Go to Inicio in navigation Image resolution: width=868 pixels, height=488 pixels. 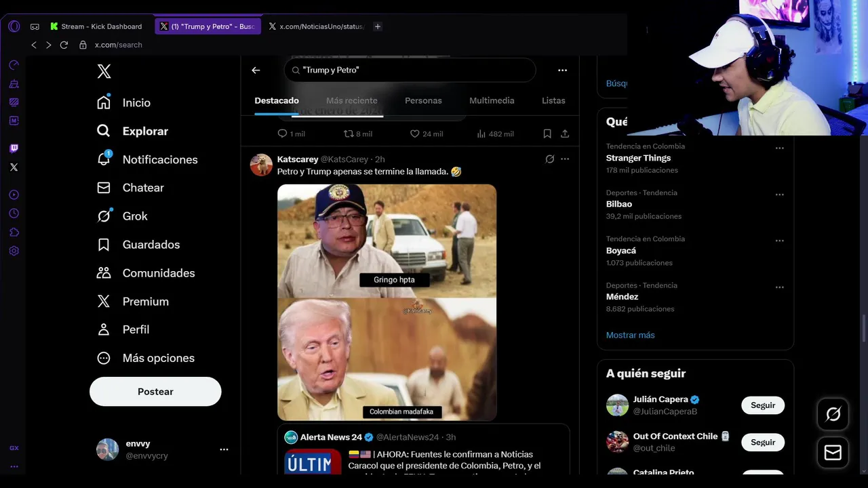pyautogui.click(x=124, y=102)
